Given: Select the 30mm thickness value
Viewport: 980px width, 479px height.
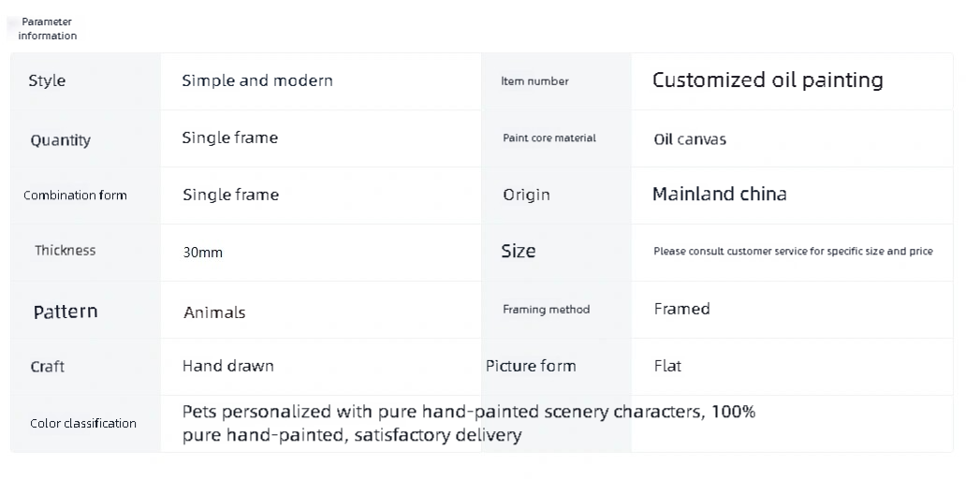Looking at the screenshot, I should (202, 253).
